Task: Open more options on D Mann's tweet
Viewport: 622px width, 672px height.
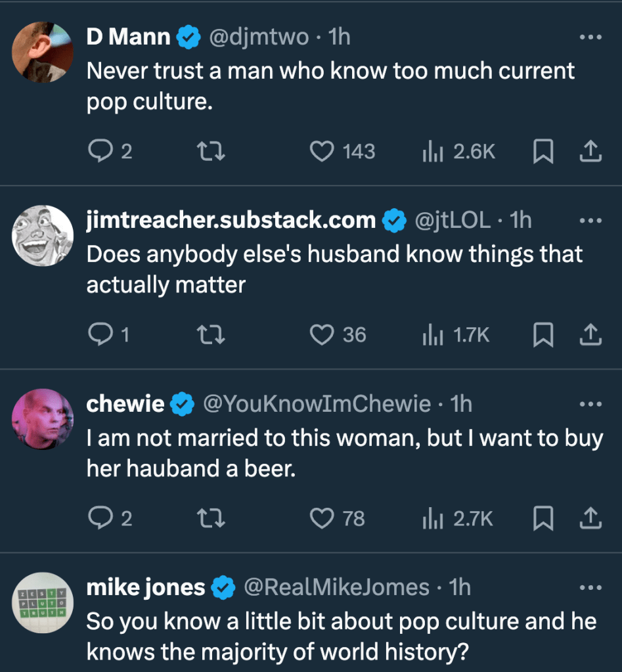Action: pyautogui.click(x=590, y=37)
